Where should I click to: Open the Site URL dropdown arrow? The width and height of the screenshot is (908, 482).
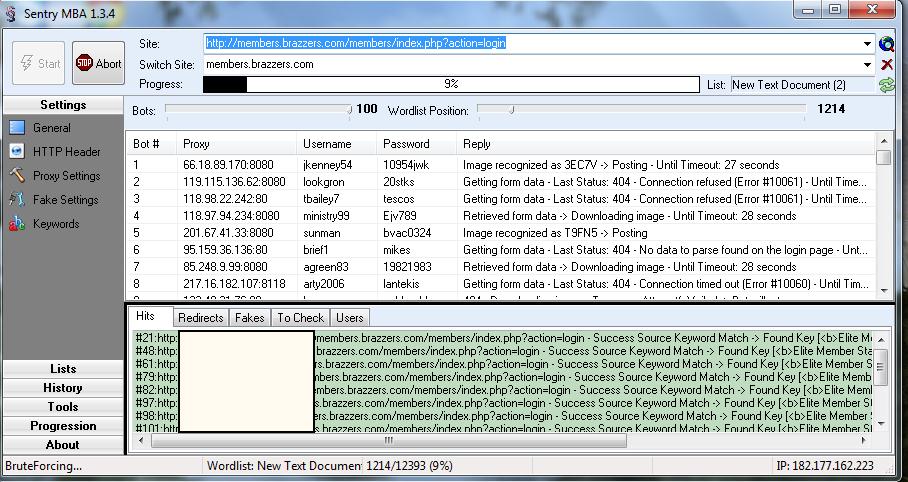point(867,44)
